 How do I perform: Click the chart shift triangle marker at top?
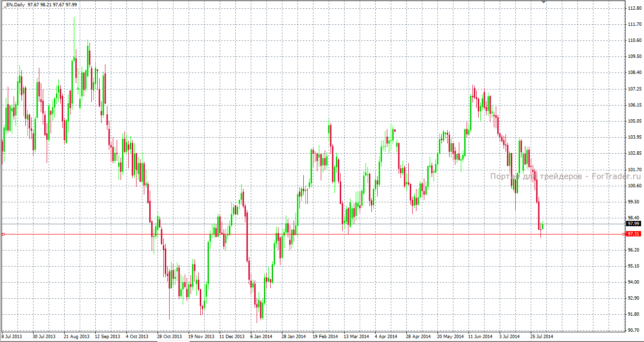(543, 2)
